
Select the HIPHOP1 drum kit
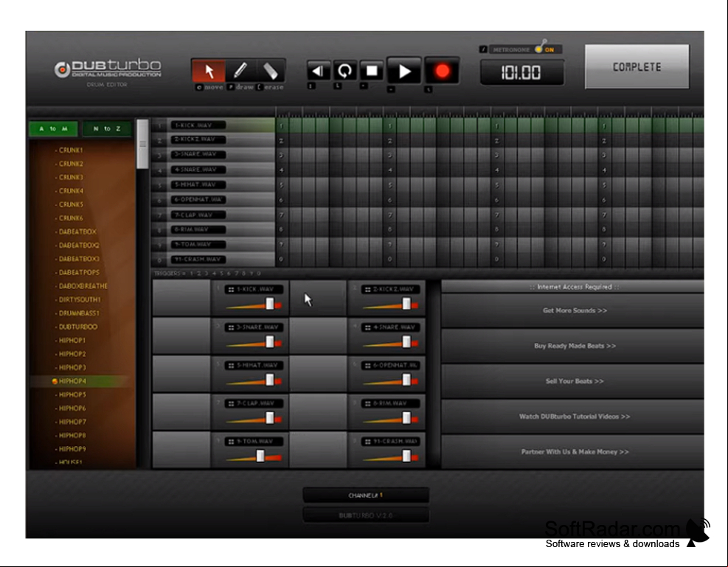72,340
